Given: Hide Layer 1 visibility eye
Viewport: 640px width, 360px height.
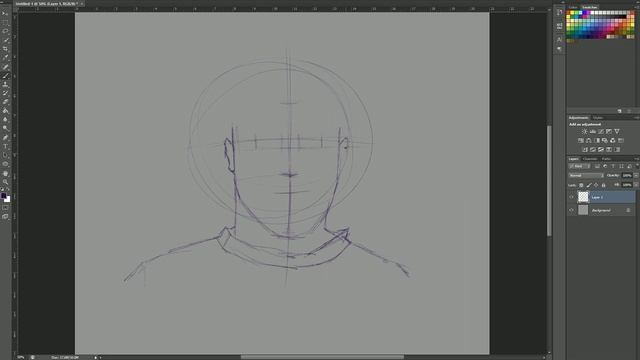Looking at the screenshot, I should [571, 197].
